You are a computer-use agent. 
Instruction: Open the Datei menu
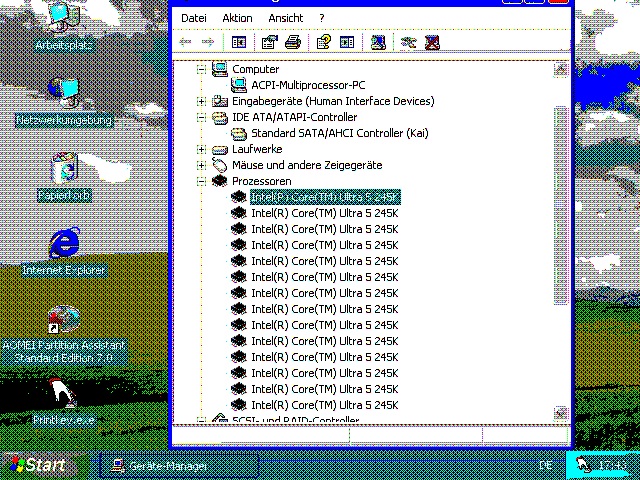click(x=194, y=18)
